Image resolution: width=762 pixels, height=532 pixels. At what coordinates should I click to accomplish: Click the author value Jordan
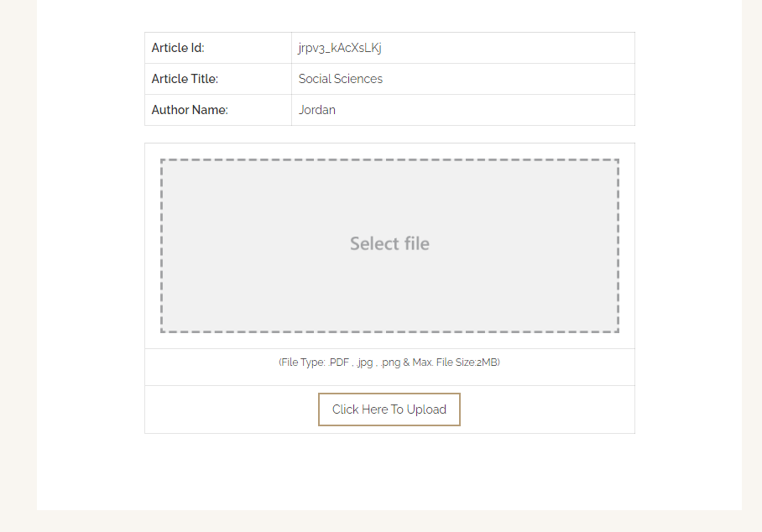point(317,110)
